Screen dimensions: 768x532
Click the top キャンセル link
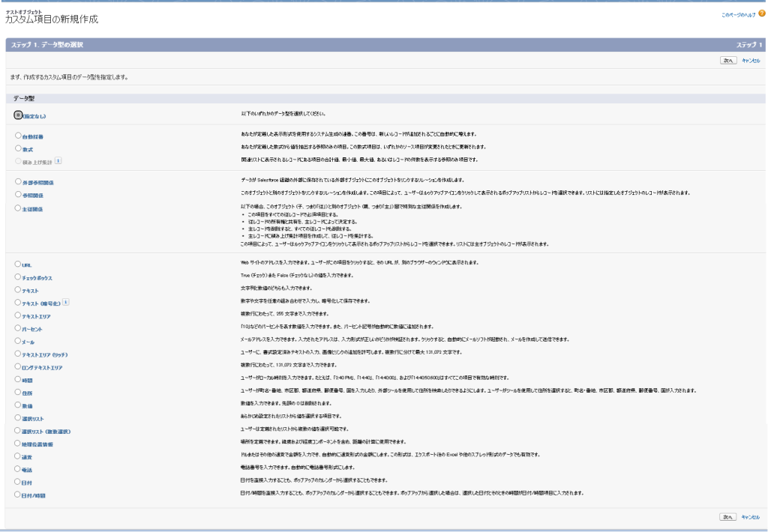pyautogui.click(x=751, y=60)
